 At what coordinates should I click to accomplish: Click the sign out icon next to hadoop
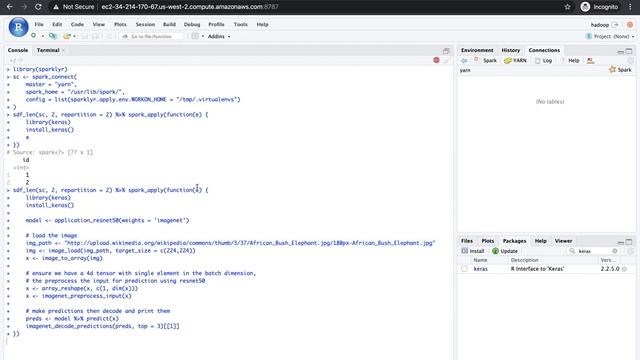pyautogui.click(x=615, y=25)
